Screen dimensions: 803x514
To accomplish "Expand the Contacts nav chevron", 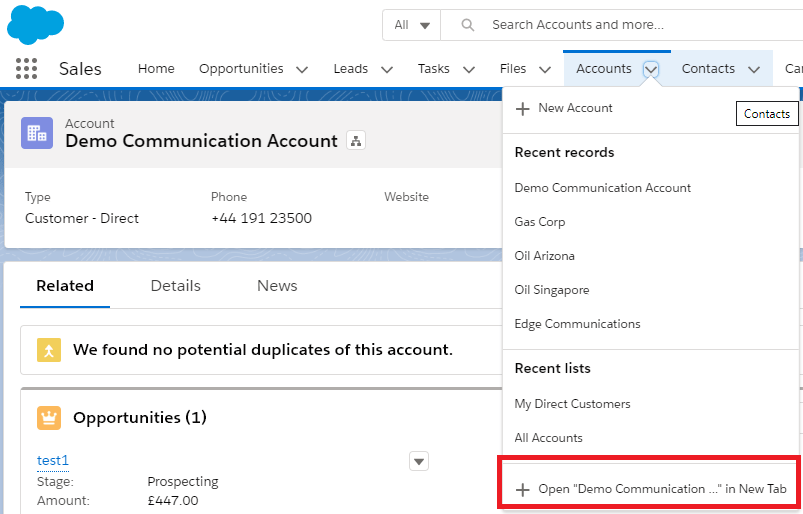I will 754,70.
